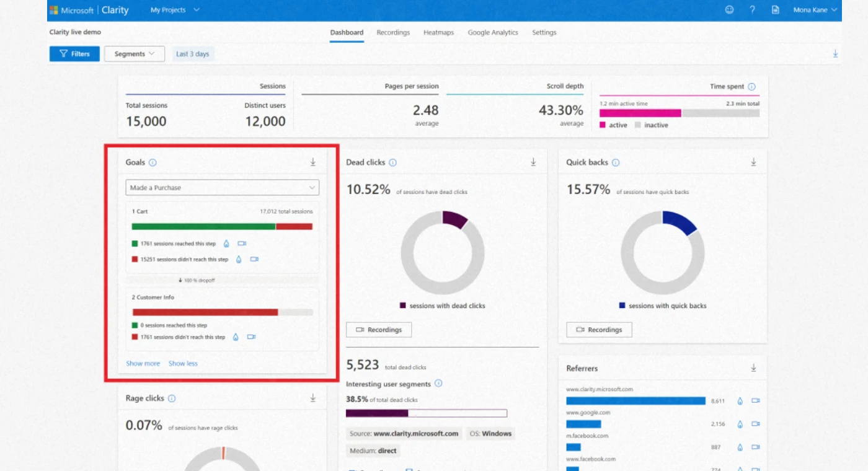
Task: Click the Show more link in Goals
Action: tap(143, 364)
